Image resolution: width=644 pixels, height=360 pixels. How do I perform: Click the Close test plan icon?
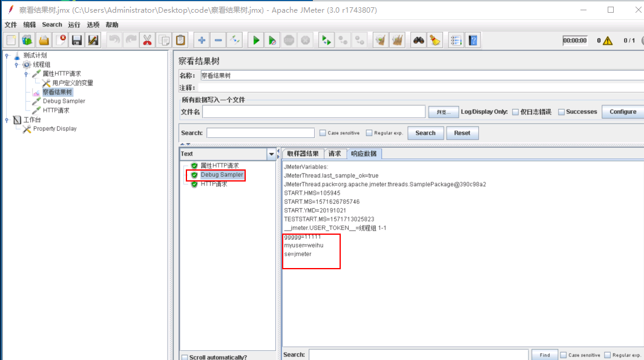61,40
